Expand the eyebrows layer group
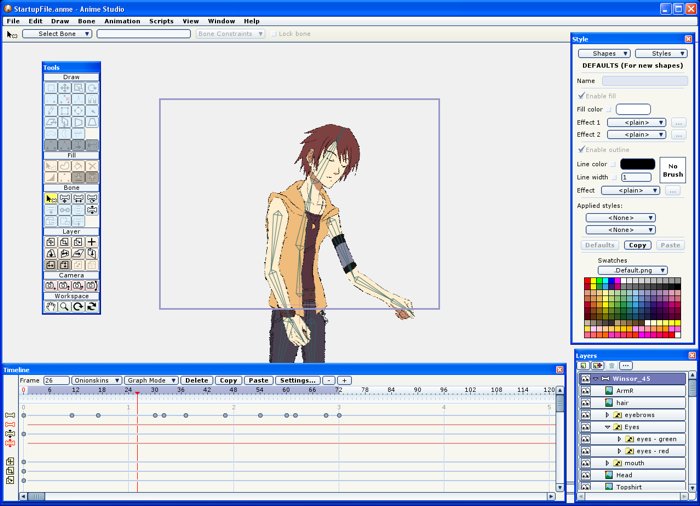 607,415
